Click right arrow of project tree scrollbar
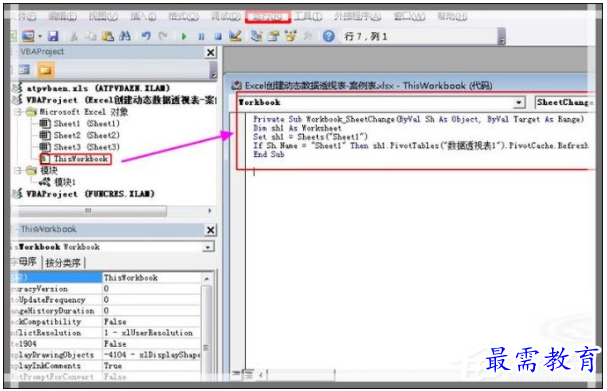The width and height of the screenshot is (607, 391). click(x=210, y=211)
